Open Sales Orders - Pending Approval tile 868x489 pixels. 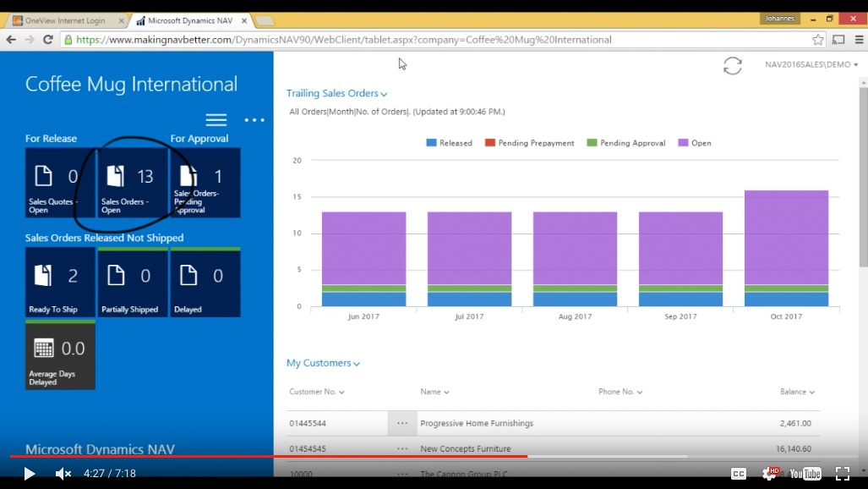pyautogui.click(x=205, y=183)
